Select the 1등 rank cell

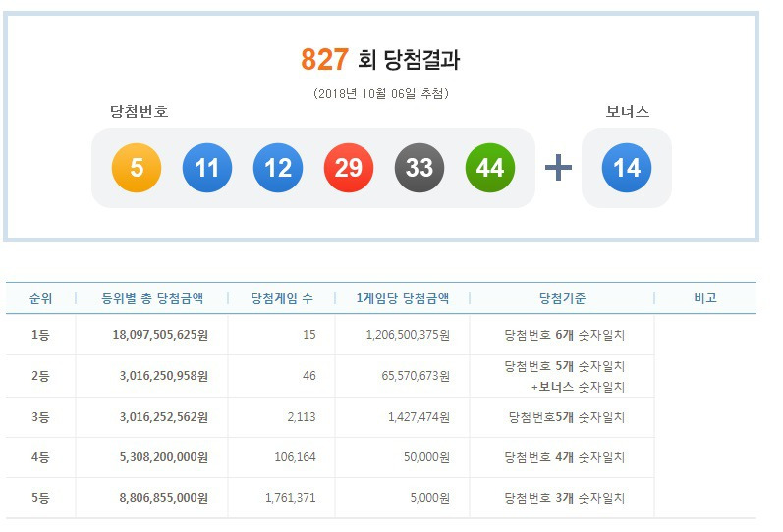pyautogui.click(x=40, y=335)
